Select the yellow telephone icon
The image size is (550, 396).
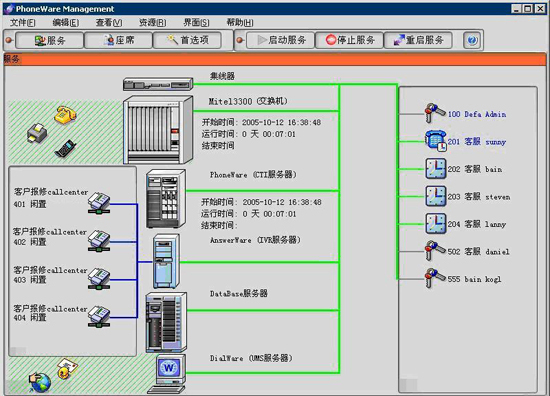click(x=65, y=115)
